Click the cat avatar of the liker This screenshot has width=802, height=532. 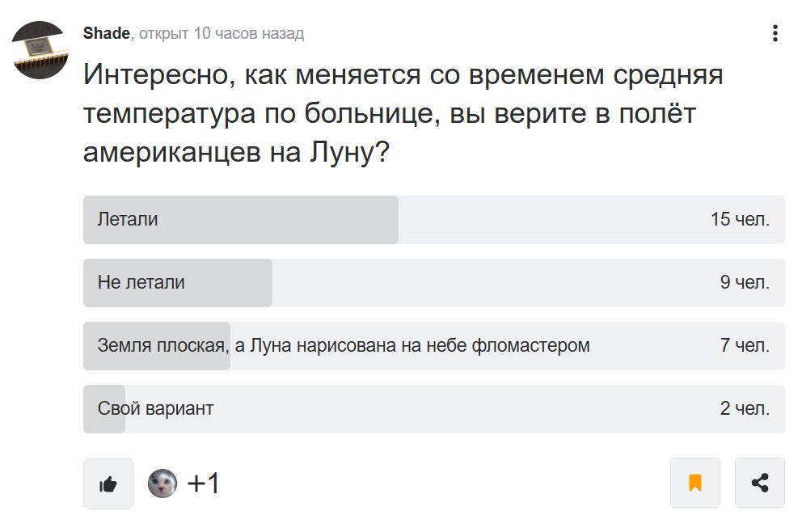coord(163,483)
